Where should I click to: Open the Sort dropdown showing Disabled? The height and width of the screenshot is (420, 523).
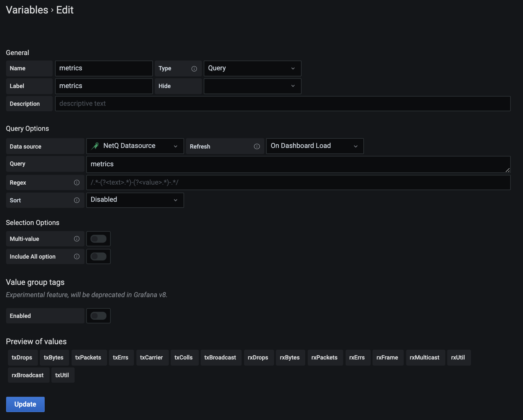[x=135, y=200]
